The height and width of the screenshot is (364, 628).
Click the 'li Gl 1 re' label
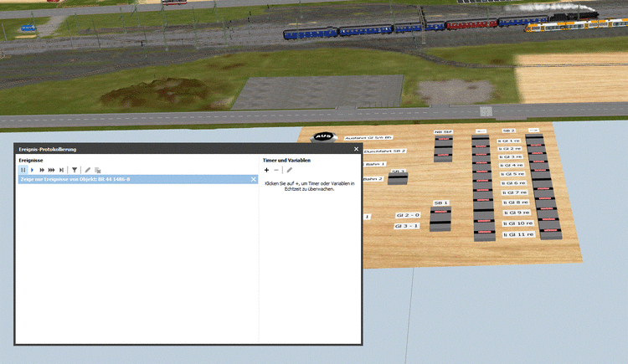pyautogui.click(x=509, y=141)
